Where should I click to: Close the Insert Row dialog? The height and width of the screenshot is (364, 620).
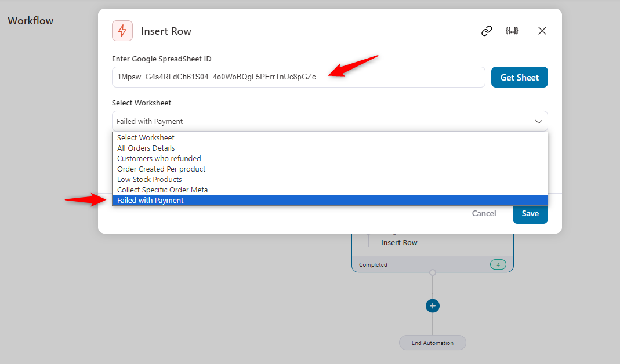542,31
